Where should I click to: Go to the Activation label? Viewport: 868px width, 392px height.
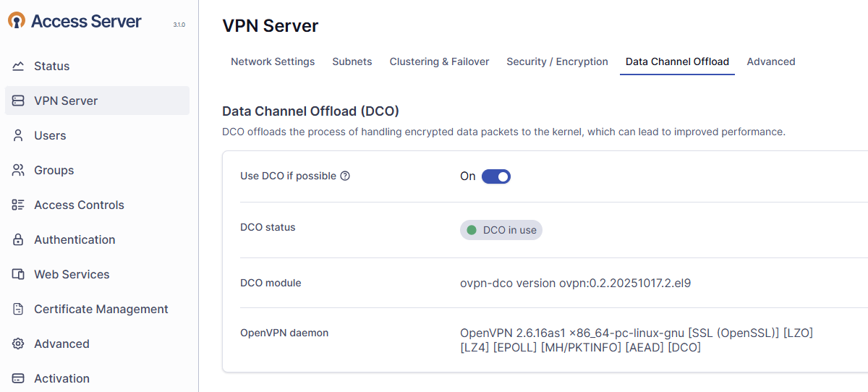pyautogui.click(x=61, y=378)
